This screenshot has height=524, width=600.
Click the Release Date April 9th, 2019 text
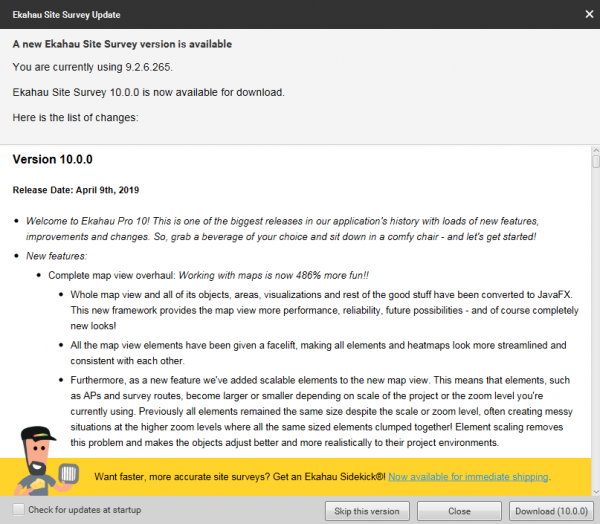(x=76, y=190)
